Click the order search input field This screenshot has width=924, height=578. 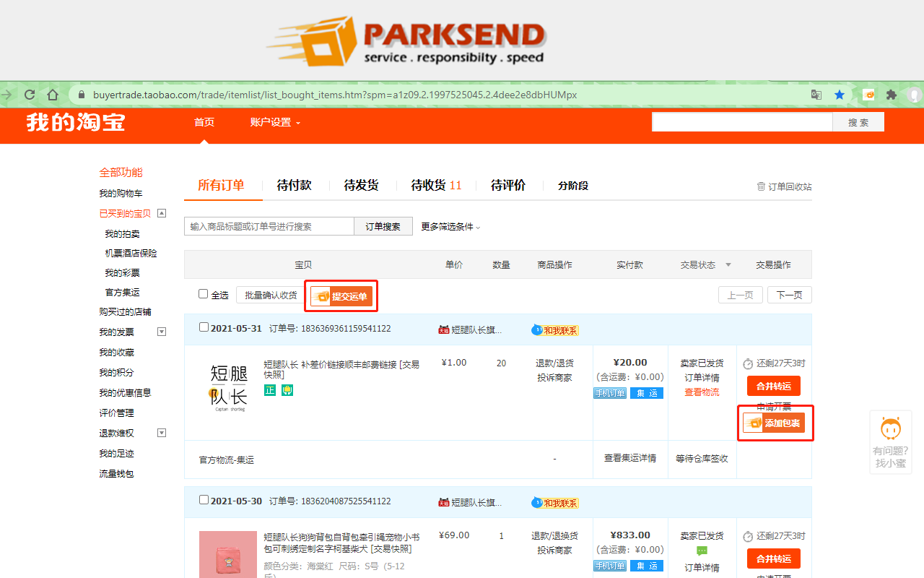[269, 226]
